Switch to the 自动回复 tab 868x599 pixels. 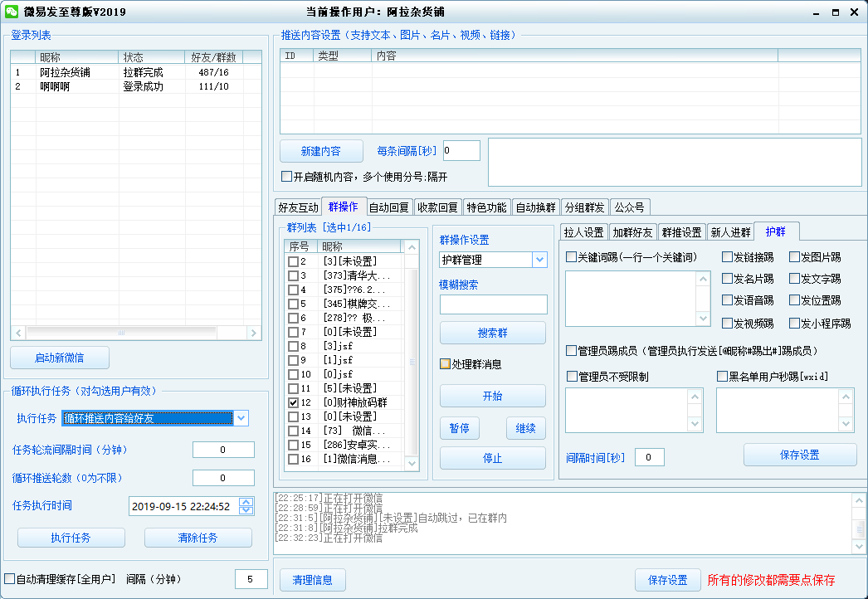point(388,207)
